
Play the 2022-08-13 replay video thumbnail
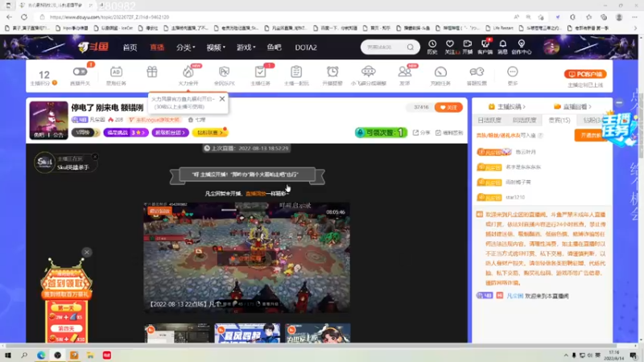(x=246, y=257)
